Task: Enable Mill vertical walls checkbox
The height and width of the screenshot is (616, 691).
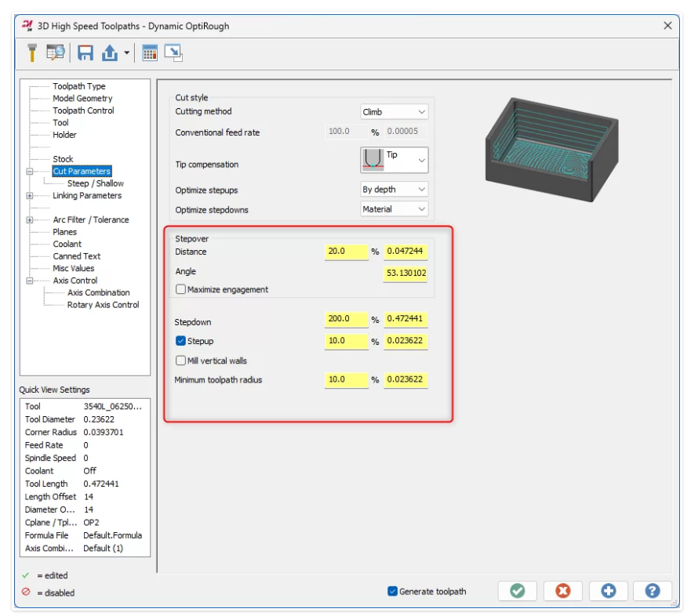Action: (181, 361)
